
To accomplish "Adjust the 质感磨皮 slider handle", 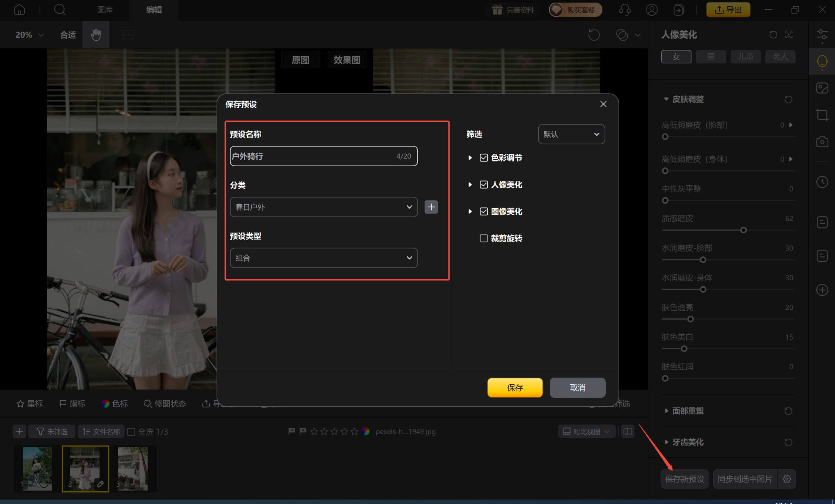I will coord(743,230).
